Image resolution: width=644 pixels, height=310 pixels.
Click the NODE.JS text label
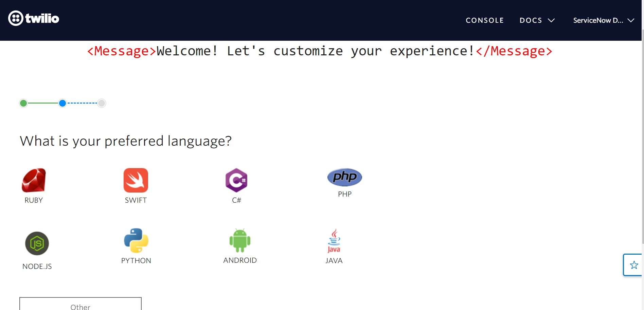coord(37,267)
